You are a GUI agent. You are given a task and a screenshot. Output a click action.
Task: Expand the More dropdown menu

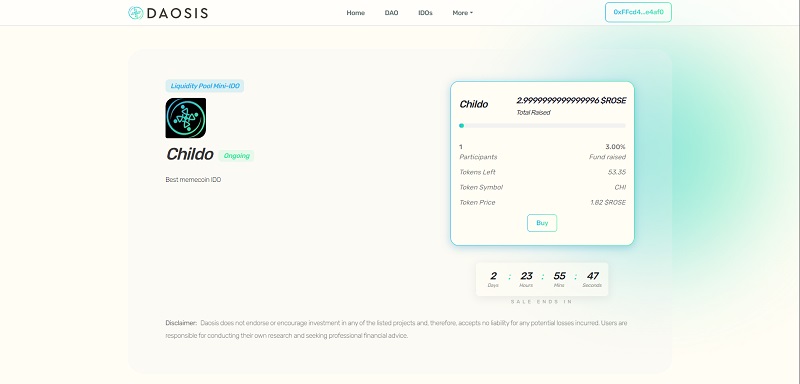[462, 13]
